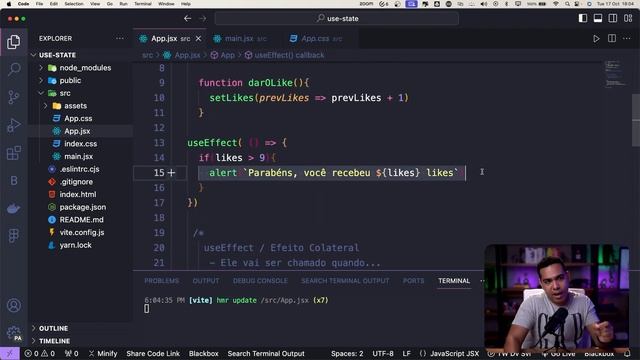The width and height of the screenshot is (640, 360).
Task: Open the Terminal menu in menu bar
Action: pos(143,4)
